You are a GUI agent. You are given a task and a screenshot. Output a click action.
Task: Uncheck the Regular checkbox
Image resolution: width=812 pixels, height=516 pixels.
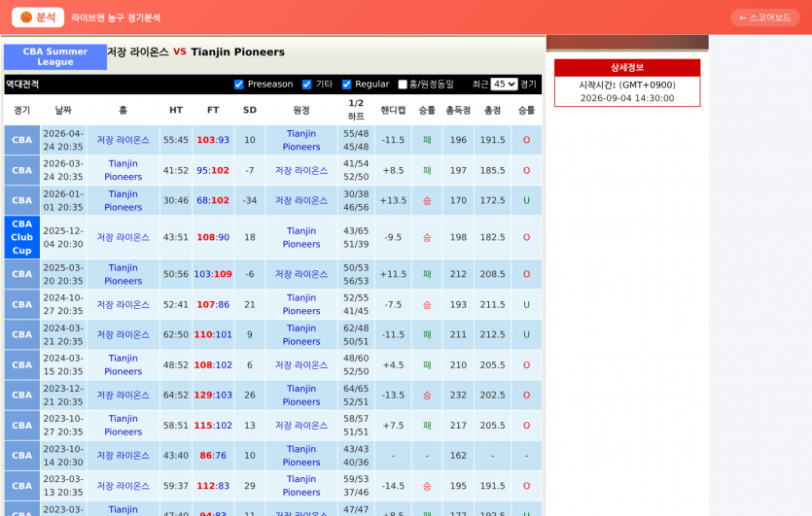tap(347, 85)
